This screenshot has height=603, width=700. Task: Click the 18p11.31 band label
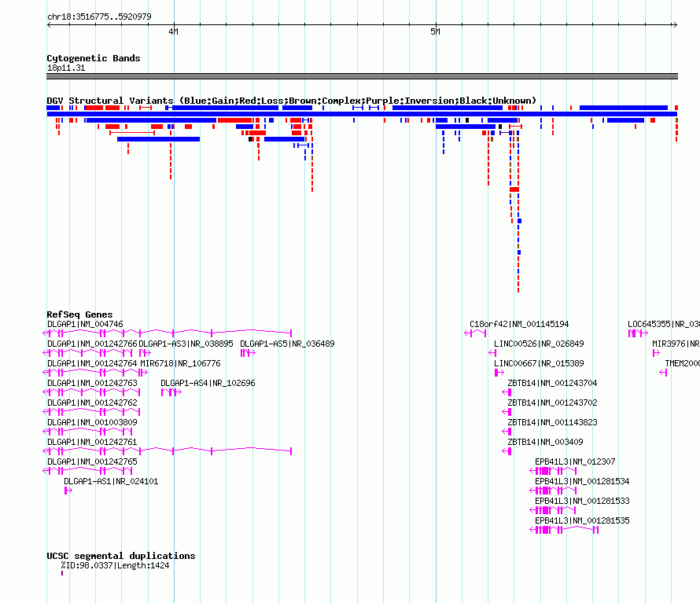point(66,68)
